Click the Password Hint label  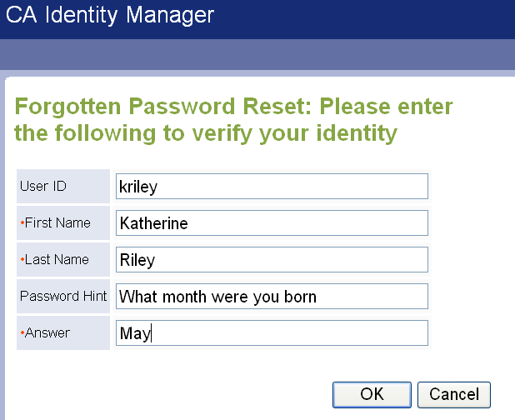(x=62, y=296)
